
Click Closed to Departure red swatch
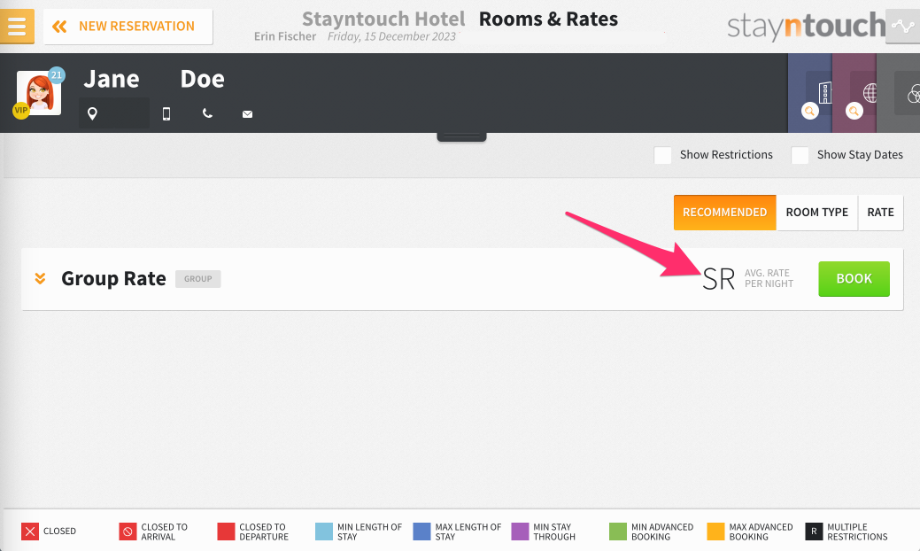226,532
